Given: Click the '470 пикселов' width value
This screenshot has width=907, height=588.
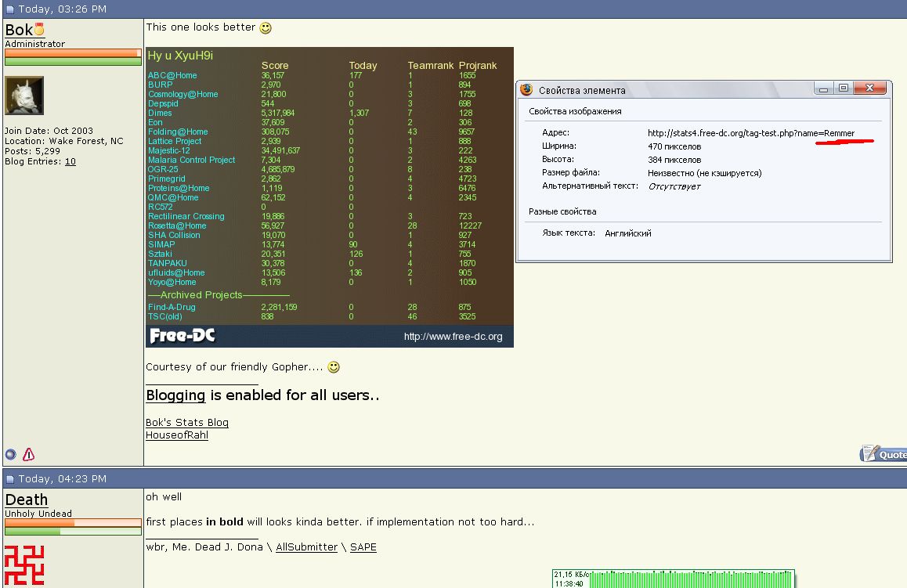Looking at the screenshot, I should [x=674, y=147].
